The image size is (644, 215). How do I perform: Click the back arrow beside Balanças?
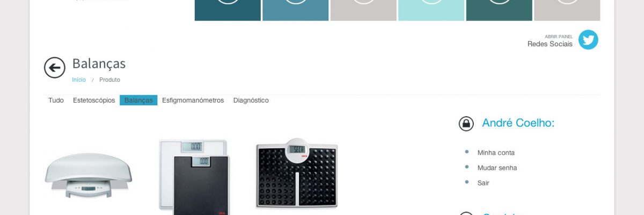pyautogui.click(x=55, y=68)
